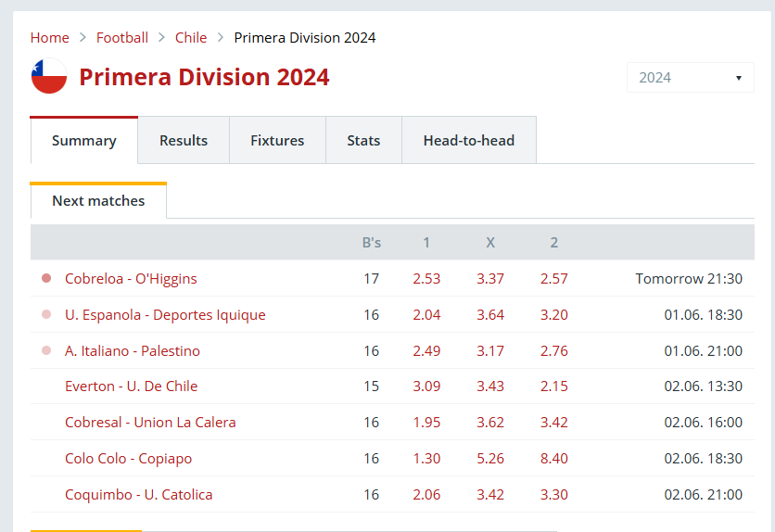Viewport: 775px width, 532px height.
Task: Go to Home breadcrumb link
Action: click(x=49, y=38)
